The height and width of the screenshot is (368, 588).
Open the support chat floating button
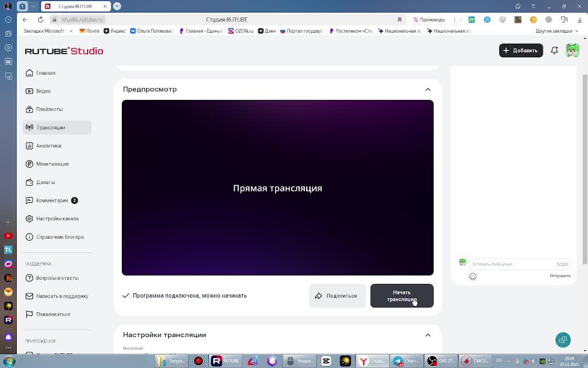click(563, 340)
